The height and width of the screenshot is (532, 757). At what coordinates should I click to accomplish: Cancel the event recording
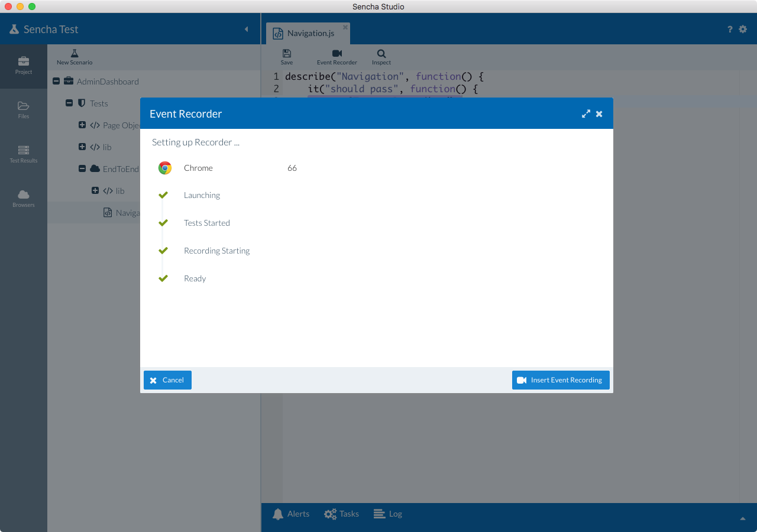click(x=167, y=380)
